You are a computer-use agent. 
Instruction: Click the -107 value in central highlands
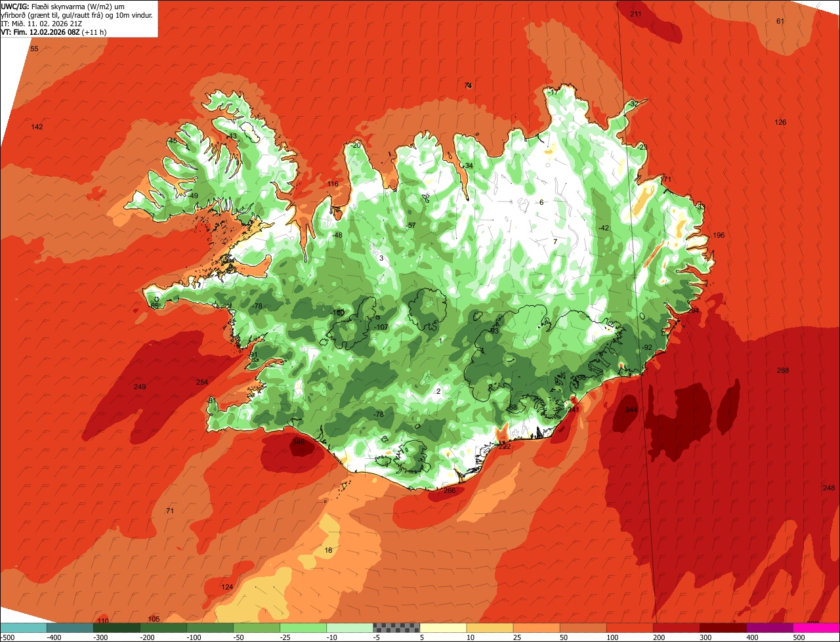coord(382,327)
